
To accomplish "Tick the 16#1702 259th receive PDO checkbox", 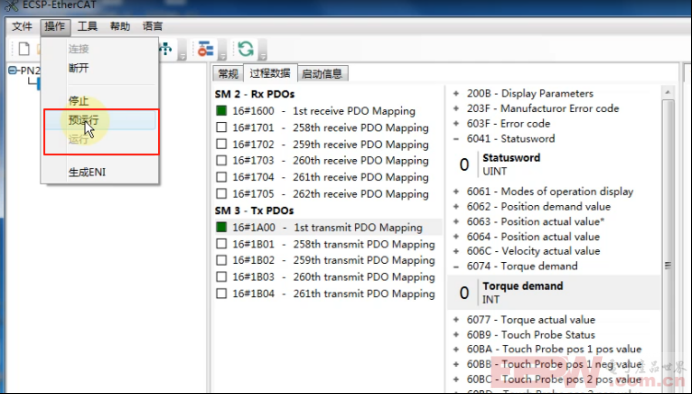I will [222, 144].
